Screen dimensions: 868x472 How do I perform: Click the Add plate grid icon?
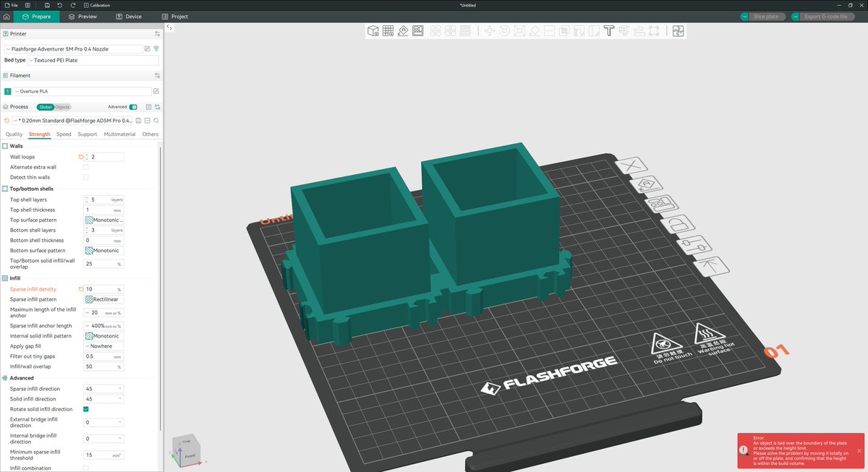(x=388, y=31)
